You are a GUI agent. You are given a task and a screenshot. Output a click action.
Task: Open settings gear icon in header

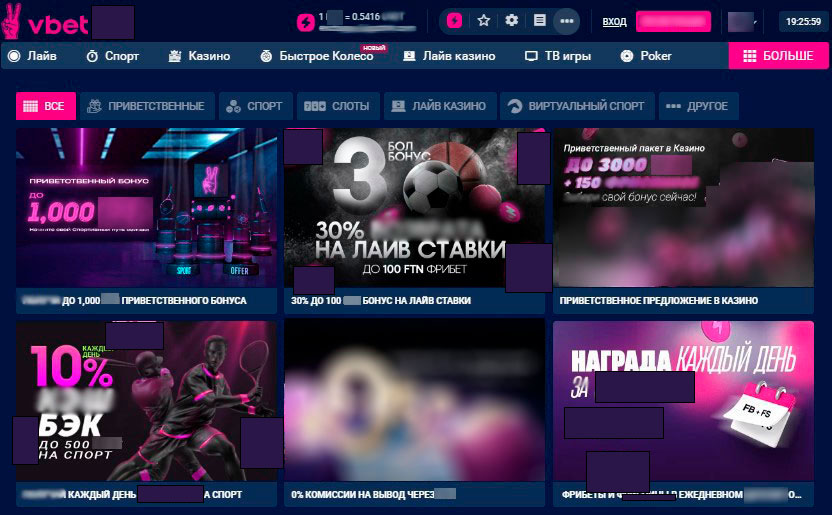[x=512, y=21]
